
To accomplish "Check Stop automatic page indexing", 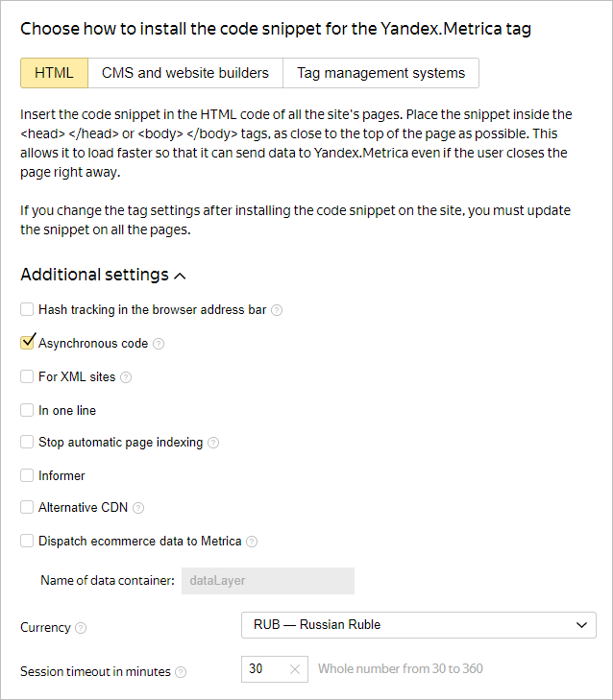I will [27, 442].
